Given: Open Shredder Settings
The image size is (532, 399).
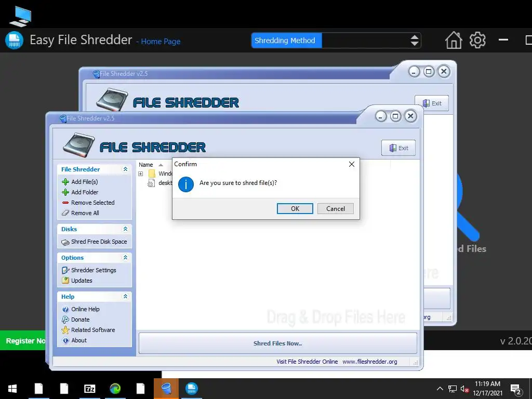Looking at the screenshot, I should (89, 270).
